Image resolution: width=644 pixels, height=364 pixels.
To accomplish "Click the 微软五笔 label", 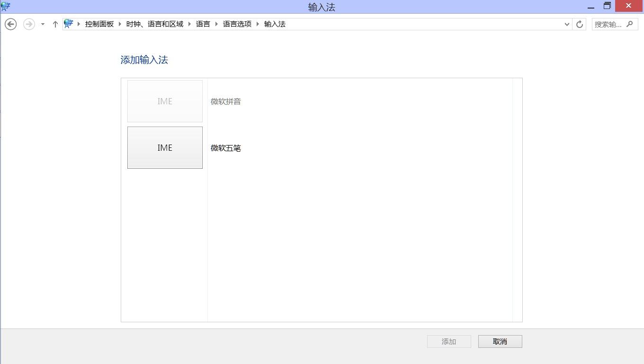I will pyautogui.click(x=226, y=148).
